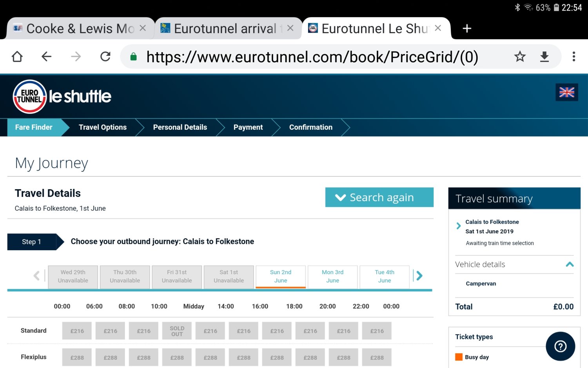Image resolution: width=588 pixels, height=368 pixels.
Task: Expand Calais to Folkestone summary chevron
Action: click(x=459, y=226)
